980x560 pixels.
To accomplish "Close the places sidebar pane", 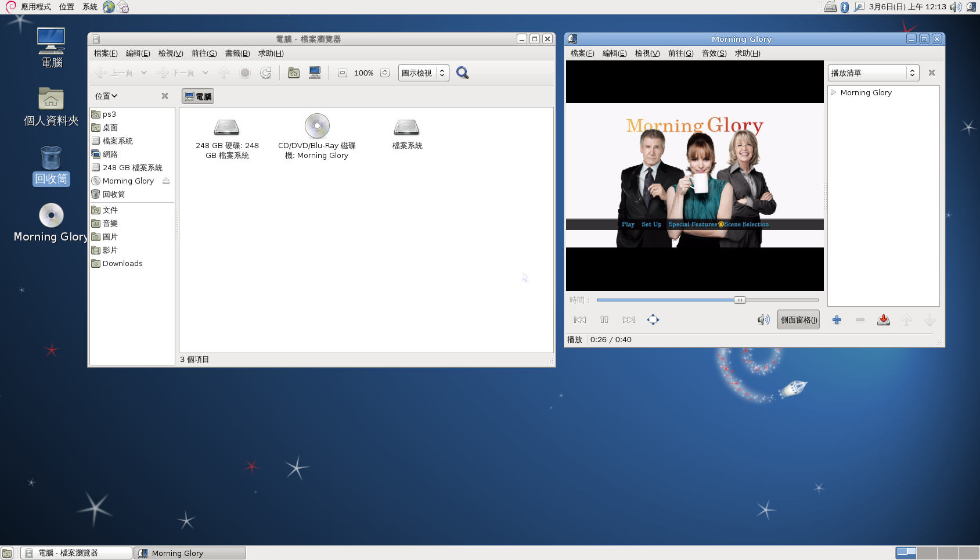I will tap(165, 96).
